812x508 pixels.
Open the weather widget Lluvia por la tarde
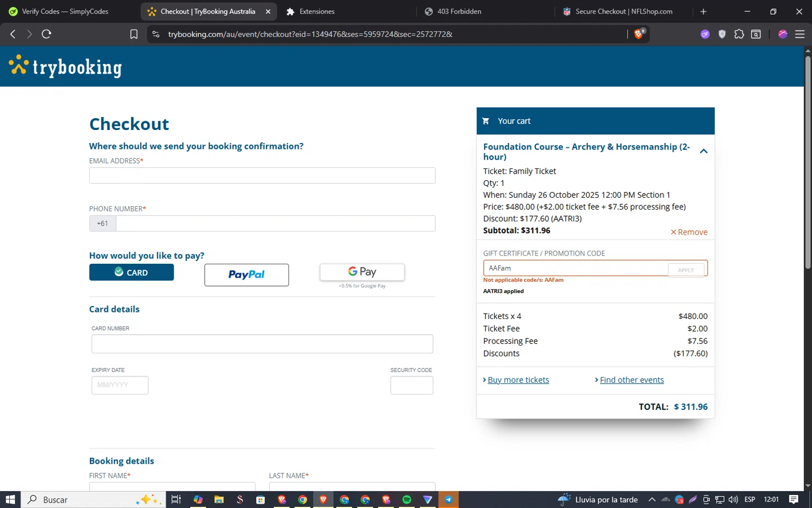pyautogui.click(x=598, y=499)
